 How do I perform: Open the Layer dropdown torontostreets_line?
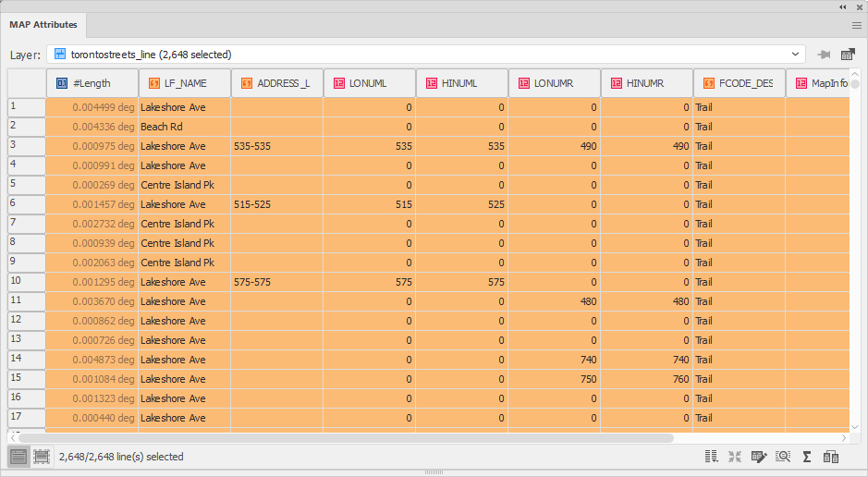coord(426,55)
